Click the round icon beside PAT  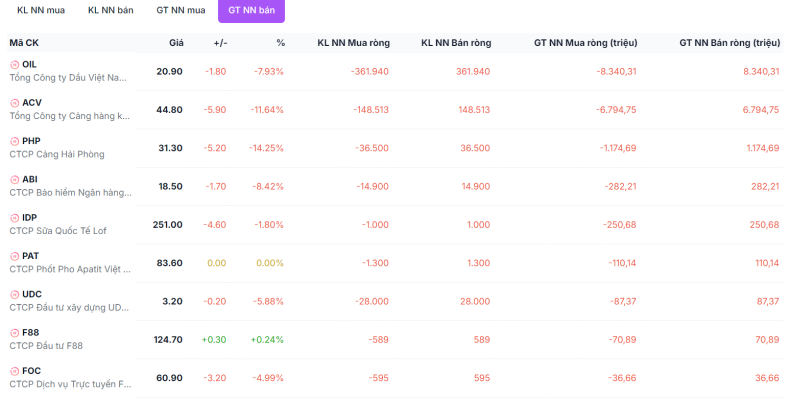[x=15, y=256]
